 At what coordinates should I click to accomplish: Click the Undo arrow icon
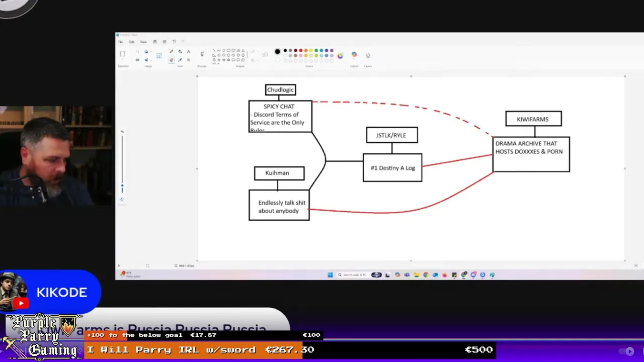(174, 42)
